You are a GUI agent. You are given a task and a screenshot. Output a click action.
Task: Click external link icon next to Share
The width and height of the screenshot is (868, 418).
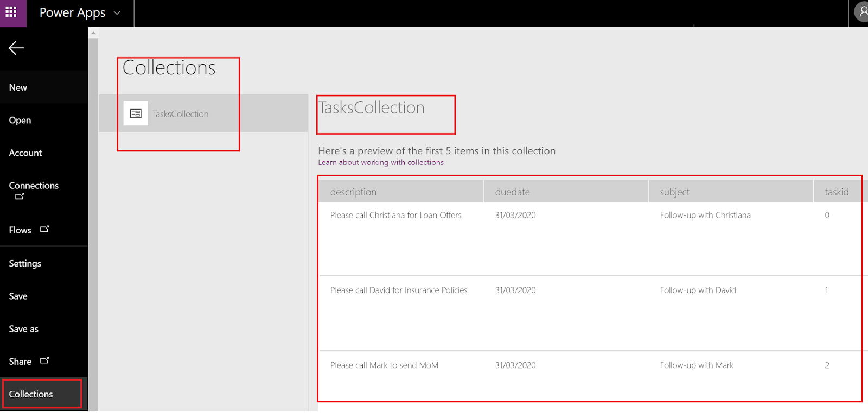tap(44, 360)
